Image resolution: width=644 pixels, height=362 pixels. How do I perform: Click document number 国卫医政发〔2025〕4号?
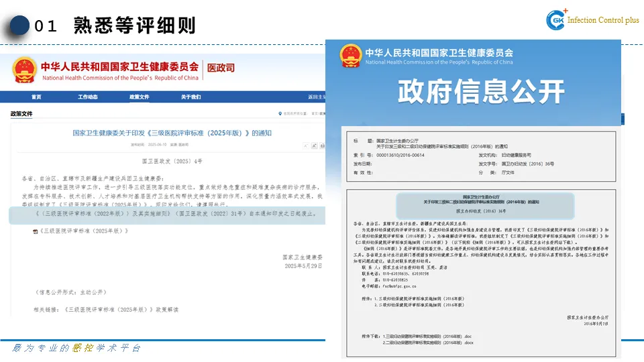(x=172, y=162)
